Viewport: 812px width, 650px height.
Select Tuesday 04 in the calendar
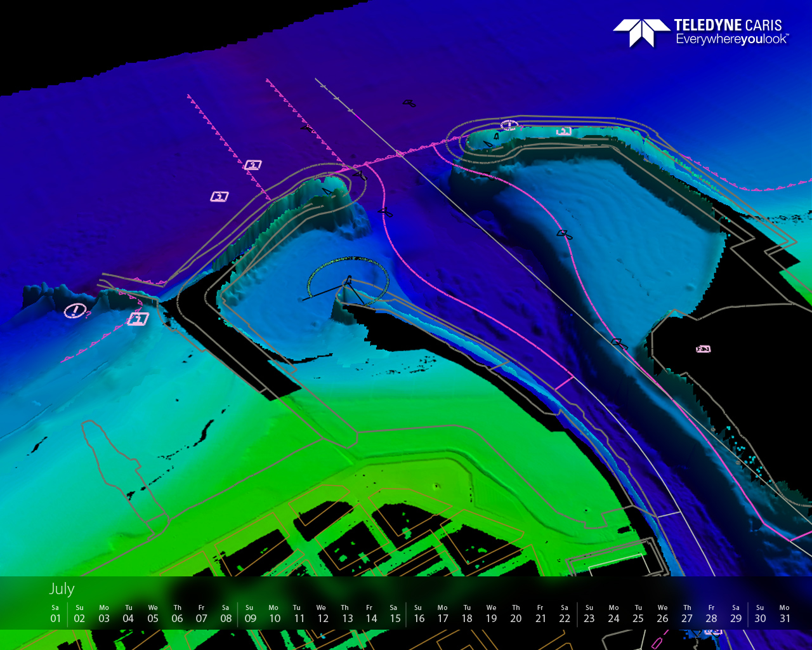(x=128, y=614)
